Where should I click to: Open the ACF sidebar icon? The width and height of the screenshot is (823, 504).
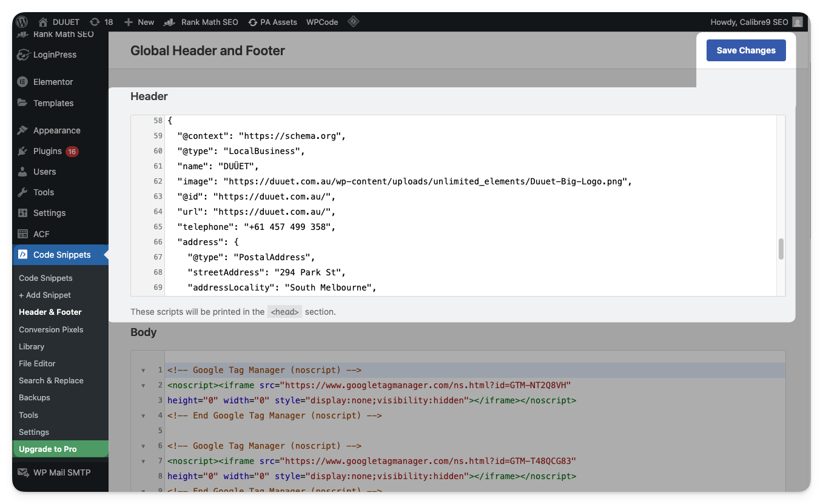pos(22,234)
